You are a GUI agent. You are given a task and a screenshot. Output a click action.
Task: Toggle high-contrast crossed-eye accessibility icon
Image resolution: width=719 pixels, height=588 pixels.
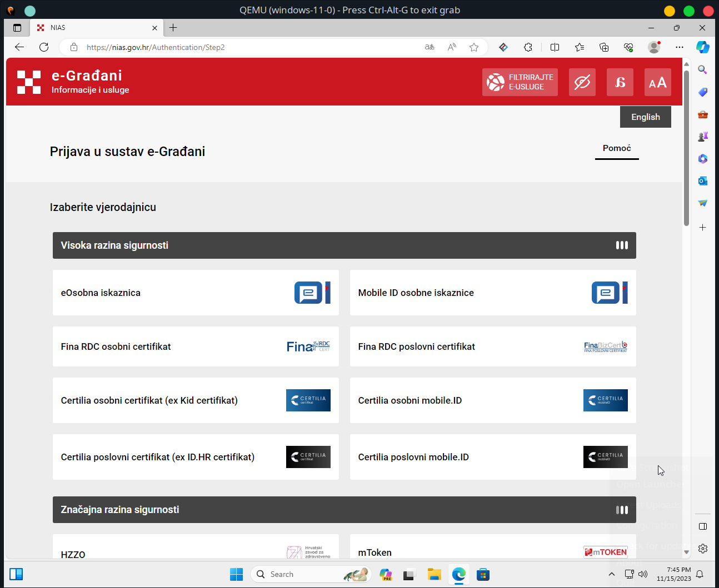click(582, 82)
